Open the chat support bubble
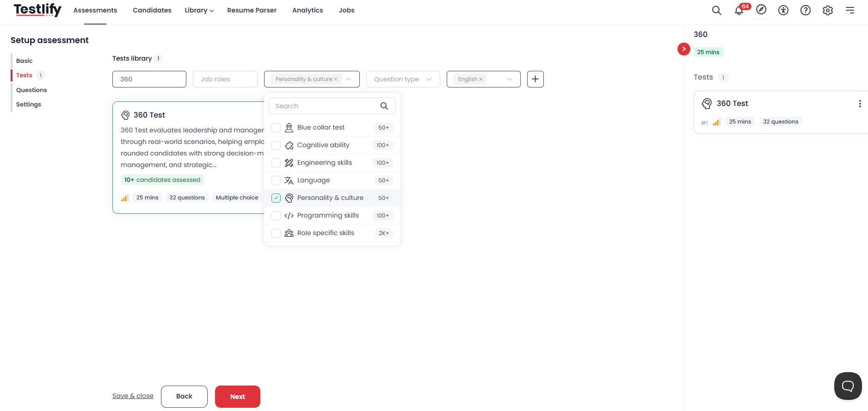The image size is (868, 411). tap(848, 386)
